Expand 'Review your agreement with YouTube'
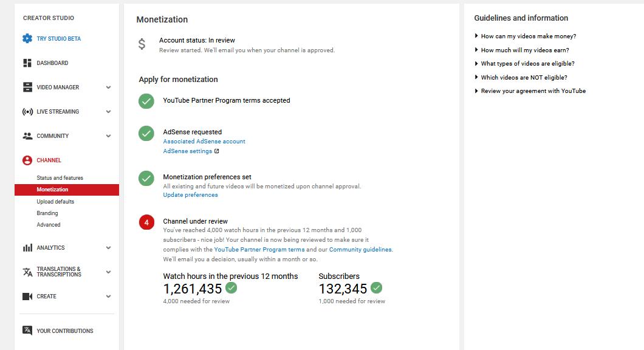This screenshot has height=350, width=644. tap(530, 91)
